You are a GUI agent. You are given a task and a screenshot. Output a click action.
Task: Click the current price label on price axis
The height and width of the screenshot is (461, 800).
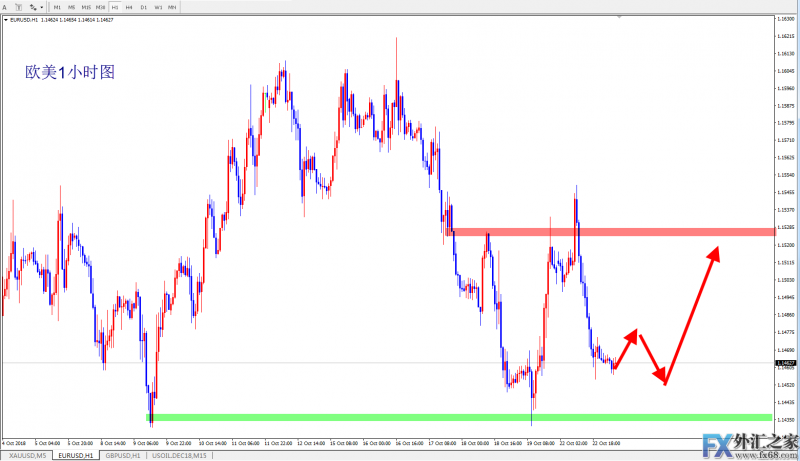[787, 363]
